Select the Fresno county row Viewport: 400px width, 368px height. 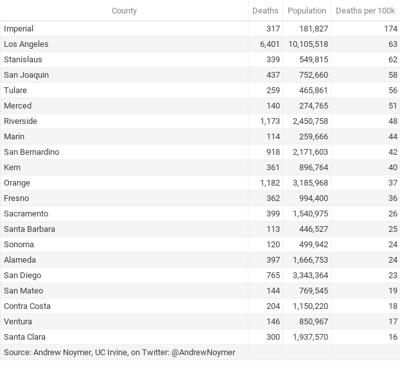pos(200,198)
